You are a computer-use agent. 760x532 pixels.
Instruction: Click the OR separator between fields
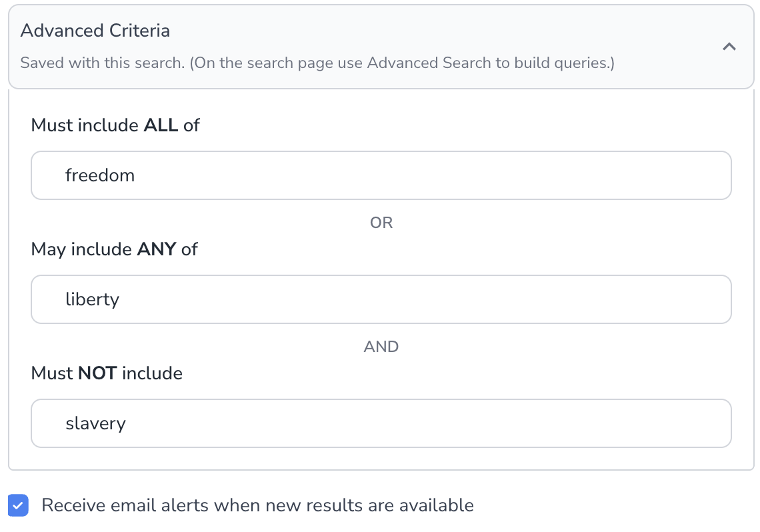coord(381,223)
